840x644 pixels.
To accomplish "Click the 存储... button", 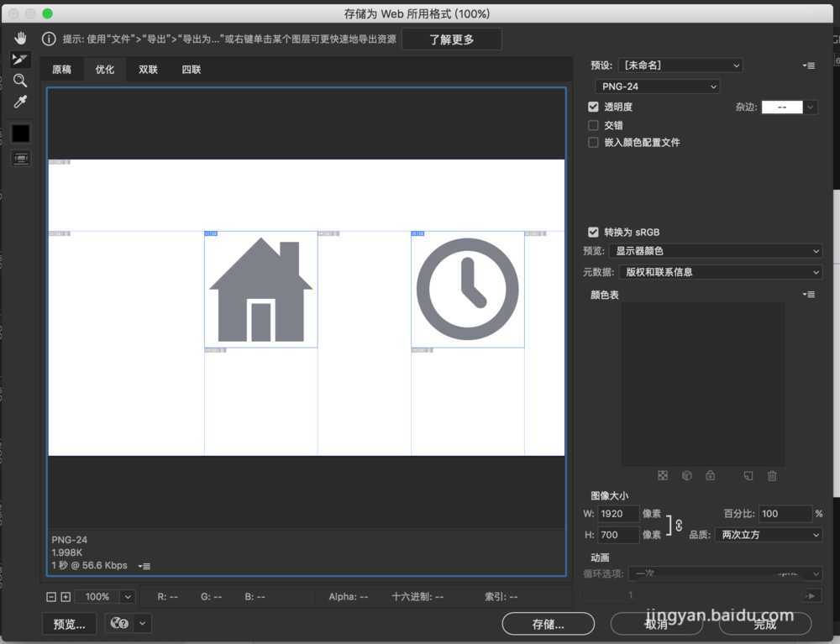I will (x=548, y=624).
